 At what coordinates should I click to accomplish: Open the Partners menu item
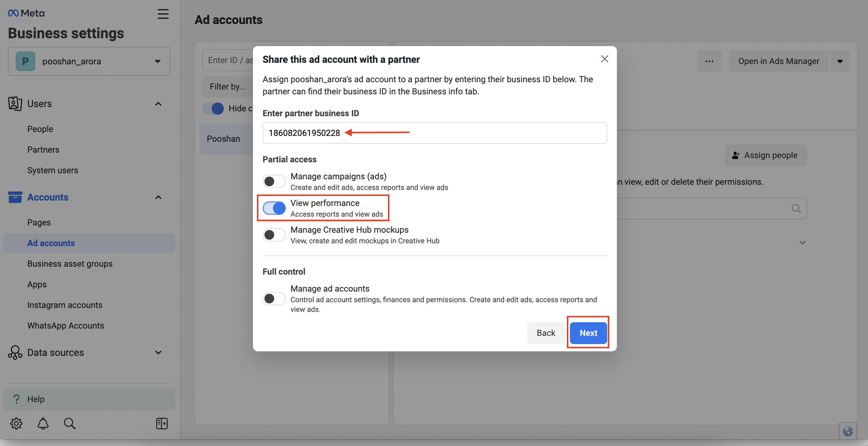(43, 149)
